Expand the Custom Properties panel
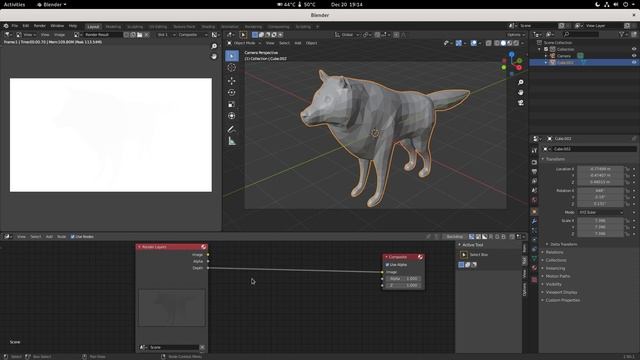Screen dimensions: 640x360 click(562, 300)
